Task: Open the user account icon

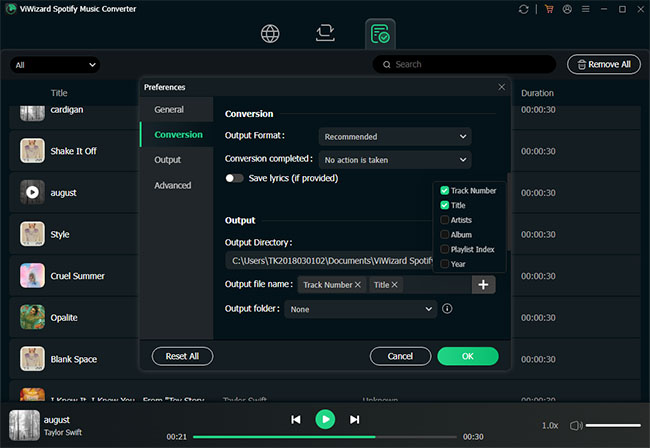Action: [x=567, y=9]
